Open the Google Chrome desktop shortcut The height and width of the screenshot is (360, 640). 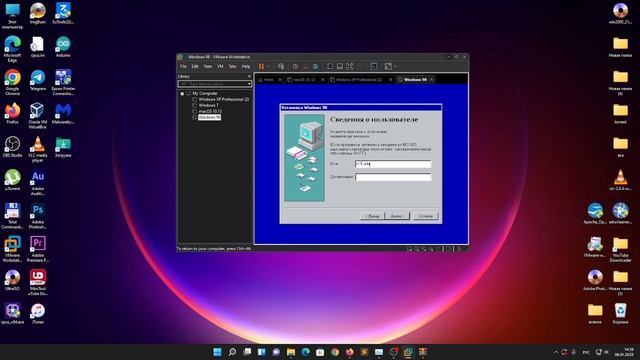[12, 82]
